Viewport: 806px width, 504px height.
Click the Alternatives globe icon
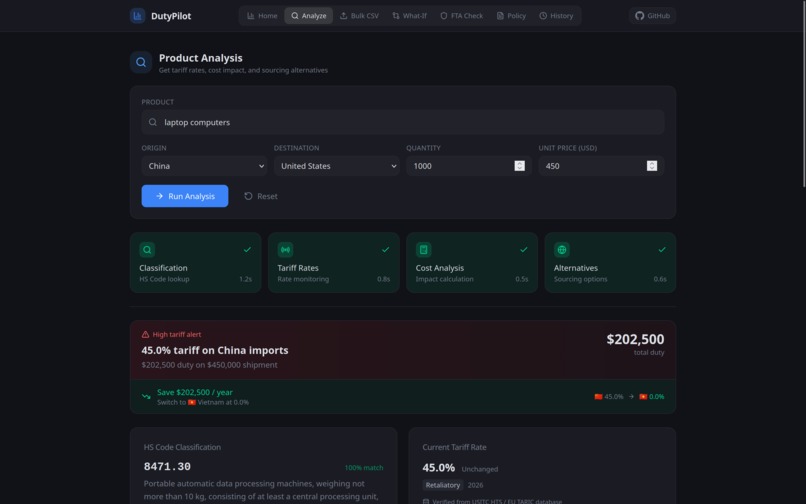[562, 250]
